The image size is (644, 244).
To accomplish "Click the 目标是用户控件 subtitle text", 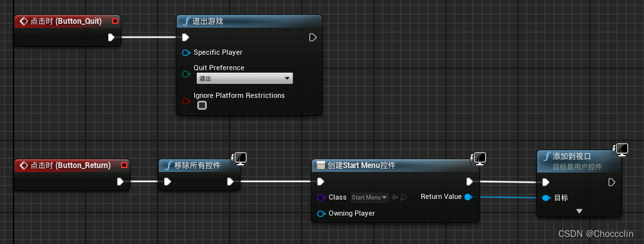I will tap(577, 167).
